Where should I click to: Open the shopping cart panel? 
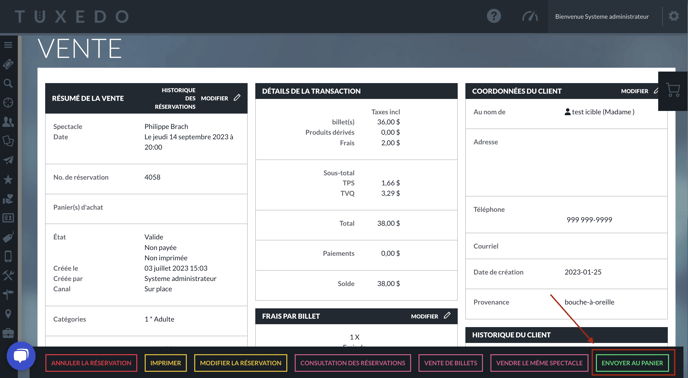(x=673, y=91)
